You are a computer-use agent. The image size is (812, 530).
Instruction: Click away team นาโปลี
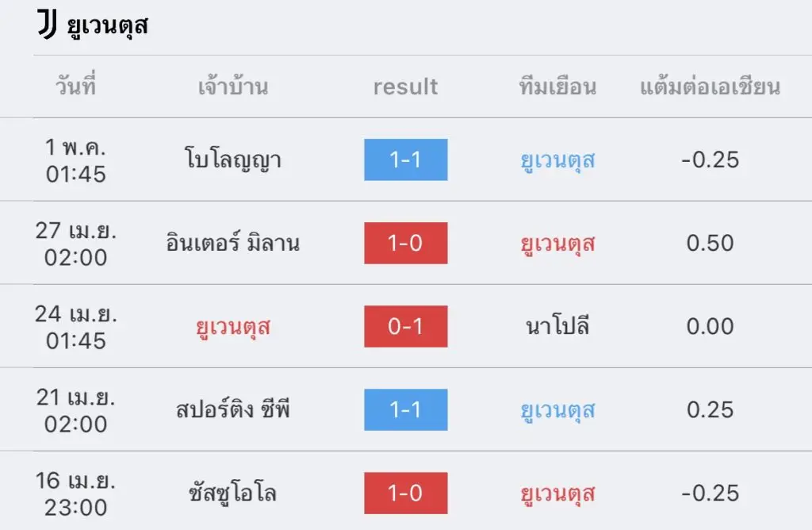(557, 326)
